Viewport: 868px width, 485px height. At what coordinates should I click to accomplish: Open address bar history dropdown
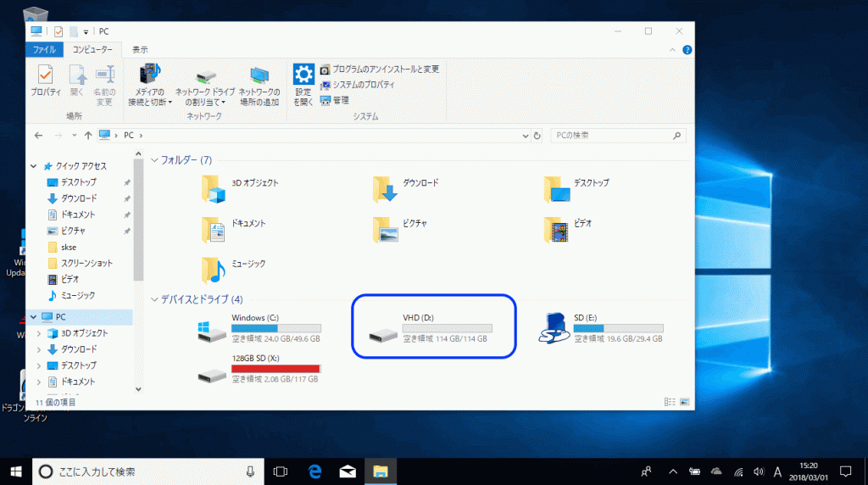pyautogui.click(x=525, y=136)
